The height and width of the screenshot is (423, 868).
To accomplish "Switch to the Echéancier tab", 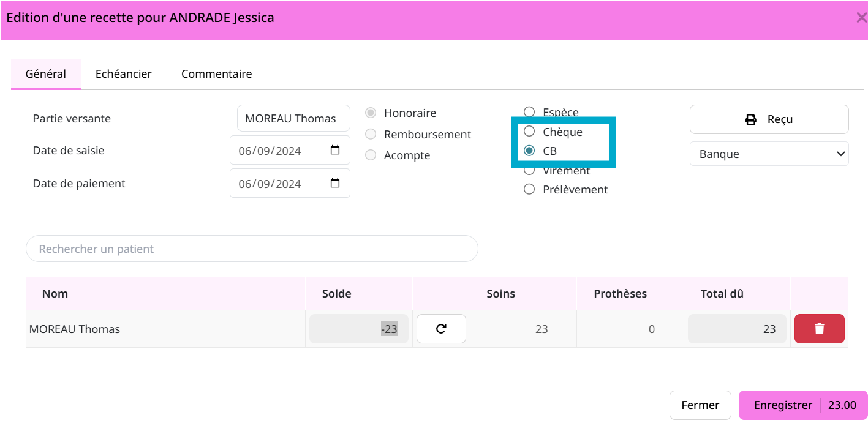I will pos(123,74).
